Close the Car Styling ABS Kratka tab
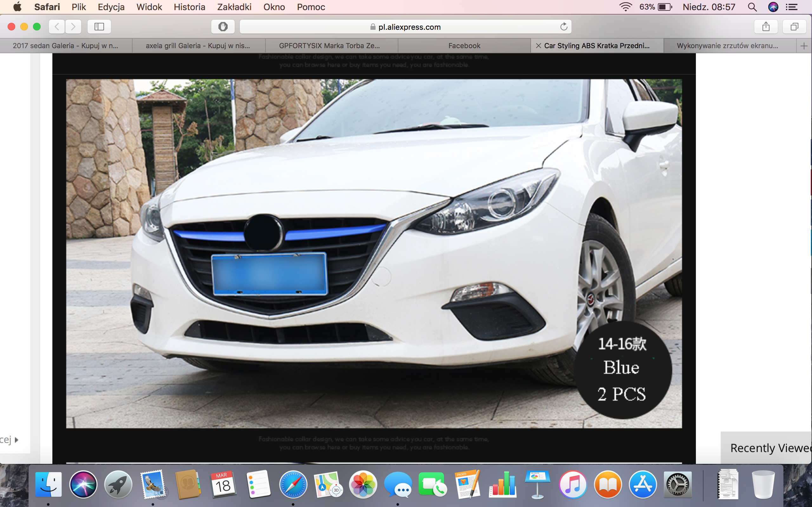 [539, 46]
